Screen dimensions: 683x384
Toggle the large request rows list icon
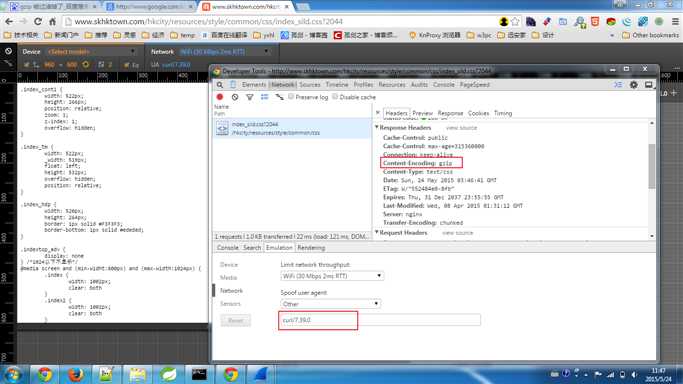click(264, 97)
